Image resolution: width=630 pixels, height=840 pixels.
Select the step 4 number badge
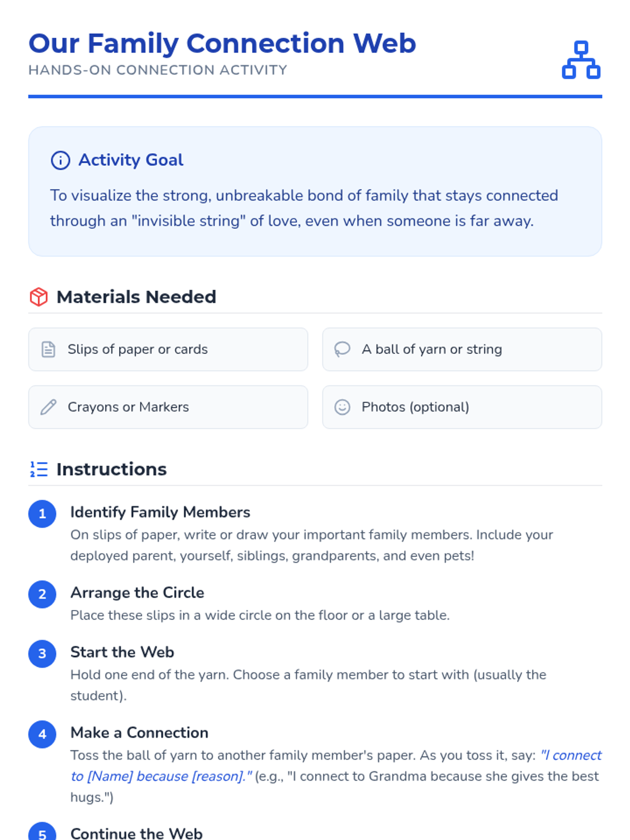coord(43,733)
